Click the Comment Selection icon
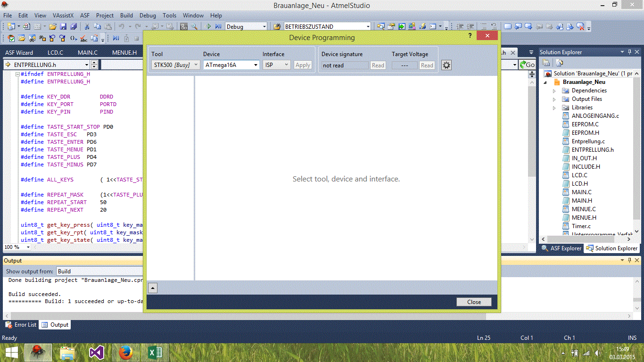 (x=483, y=26)
